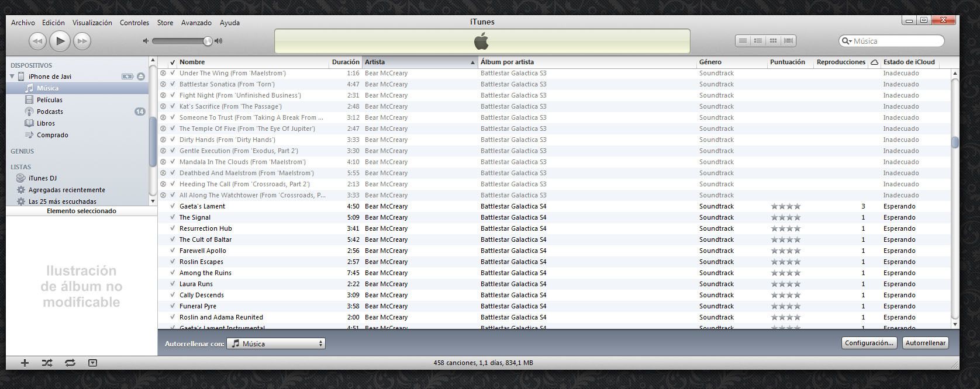The width and height of the screenshot is (980, 389).
Task: Toggle shuffle playback
Action: (47, 363)
